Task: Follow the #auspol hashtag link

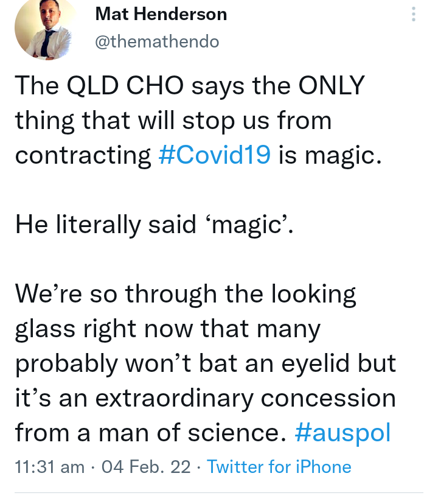Action: click(342, 432)
